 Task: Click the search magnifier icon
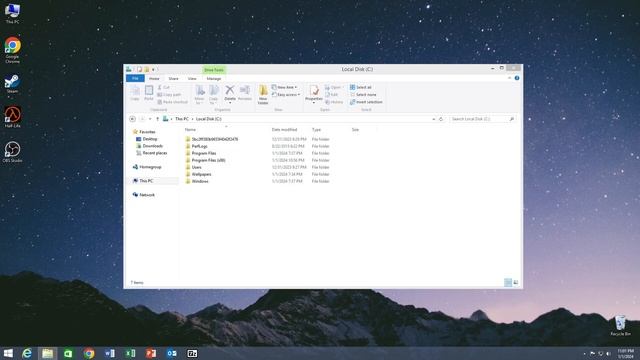point(511,119)
